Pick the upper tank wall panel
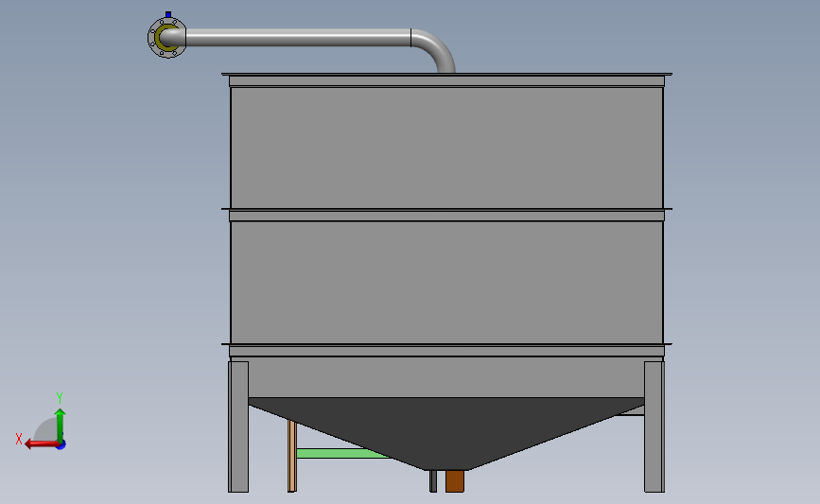Viewport: 820px width, 504px height. (x=446, y=148)
